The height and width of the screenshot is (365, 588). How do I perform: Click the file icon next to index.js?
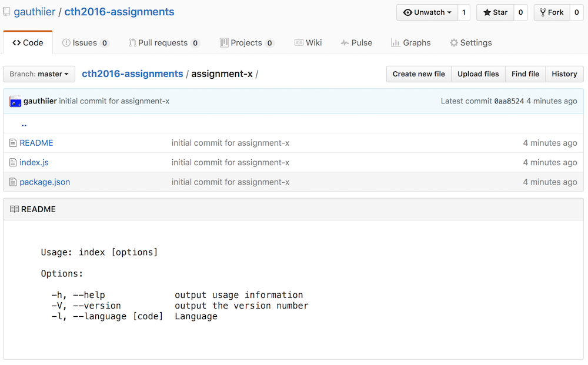(13, 162)
